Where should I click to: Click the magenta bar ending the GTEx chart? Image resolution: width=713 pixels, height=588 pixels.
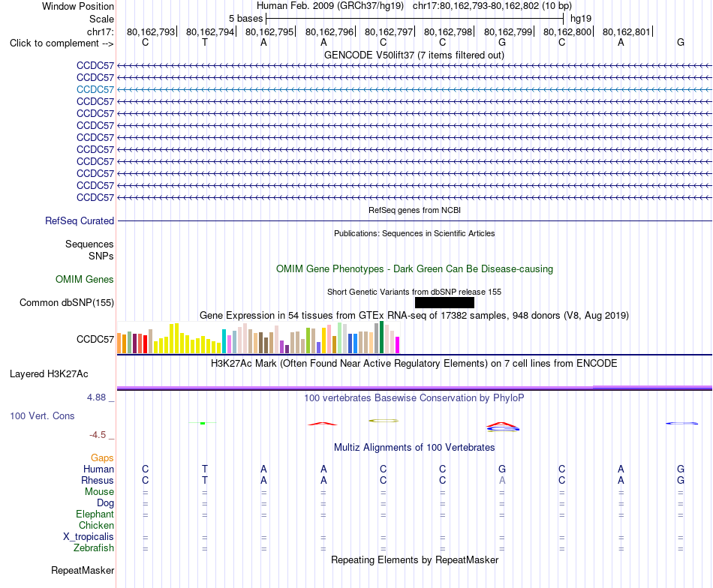398,345
